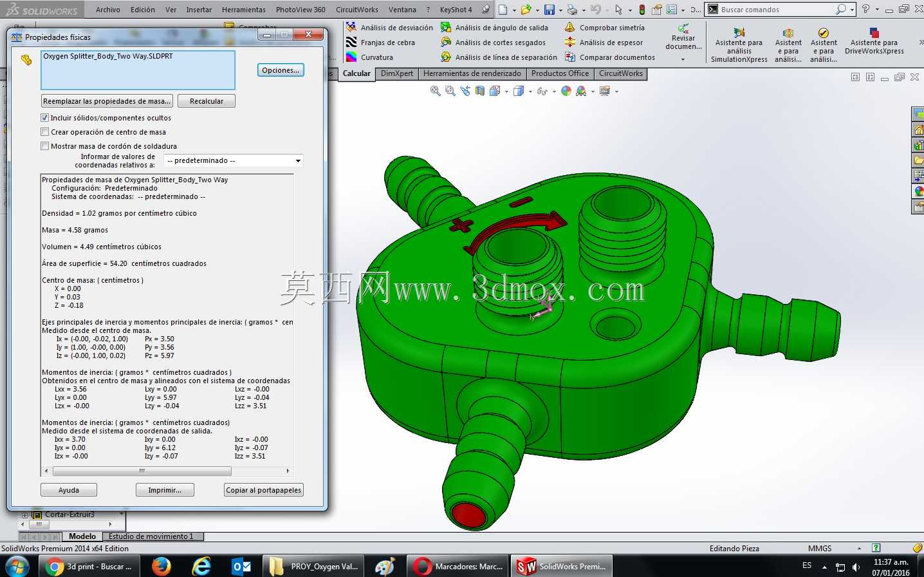This screenshot has height=577, width=924.
Task: Open the MMGS unit system dropdown arrow
Action: pos(859,548)
